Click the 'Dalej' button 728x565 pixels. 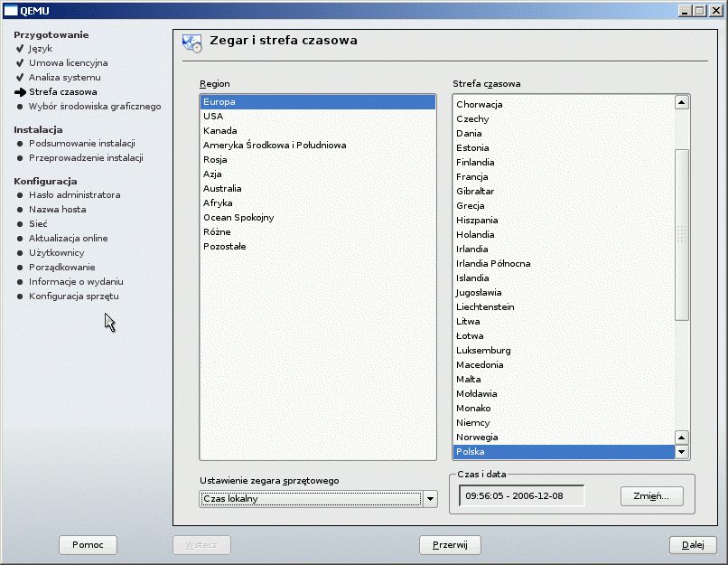[693, 545]
